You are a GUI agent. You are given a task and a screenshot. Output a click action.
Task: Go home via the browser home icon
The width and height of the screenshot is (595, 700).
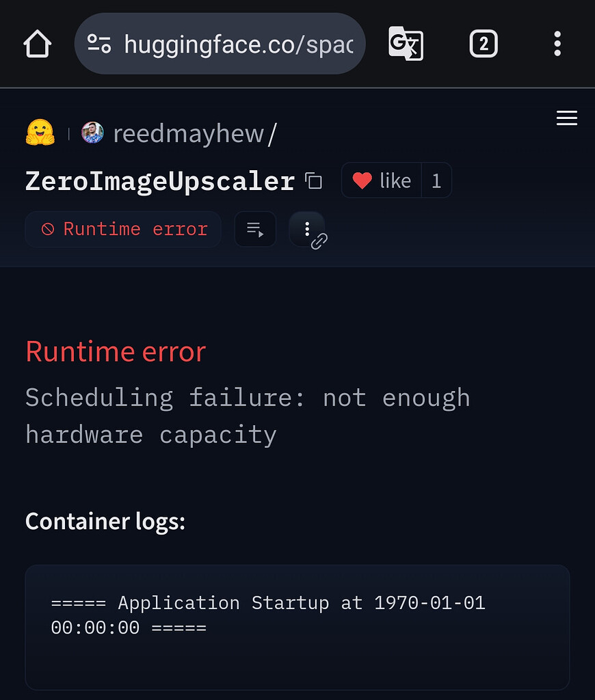(x=37, y=43)
